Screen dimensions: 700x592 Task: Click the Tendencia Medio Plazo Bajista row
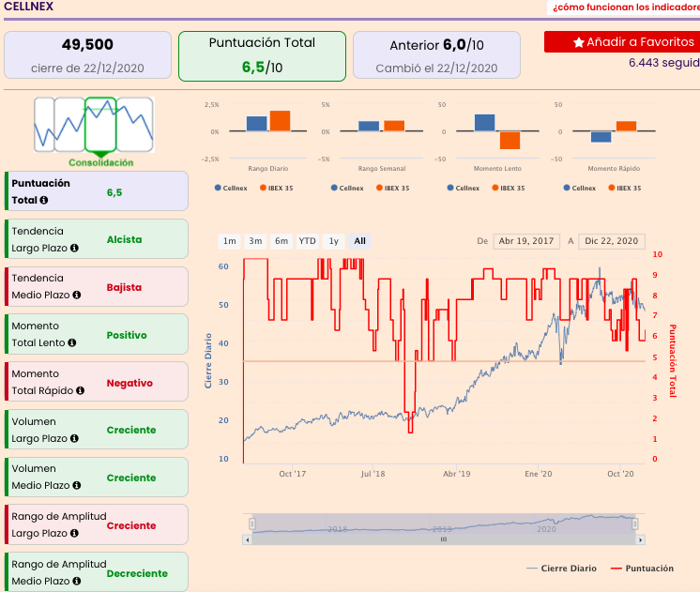[x=97, y=287]
